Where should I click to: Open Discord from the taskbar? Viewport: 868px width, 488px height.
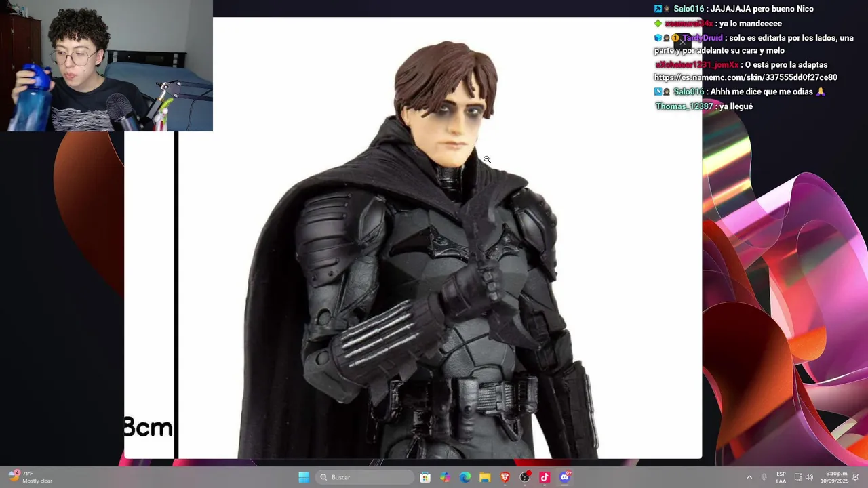pyautogui.click(x=565, y=477)
